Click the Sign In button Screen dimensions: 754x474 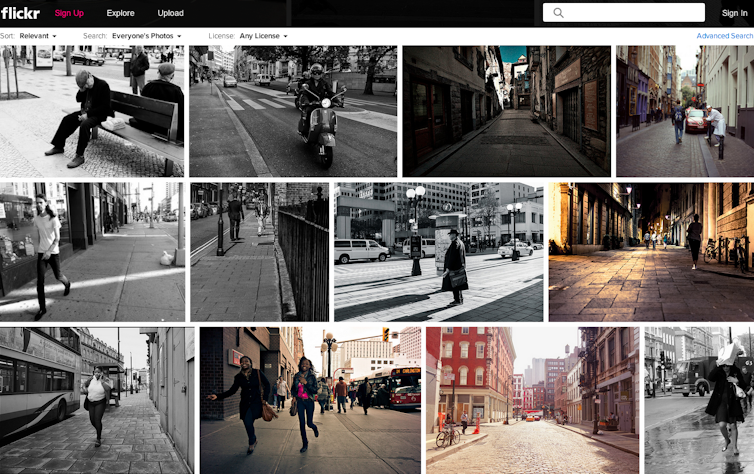[x=734, y=13]
